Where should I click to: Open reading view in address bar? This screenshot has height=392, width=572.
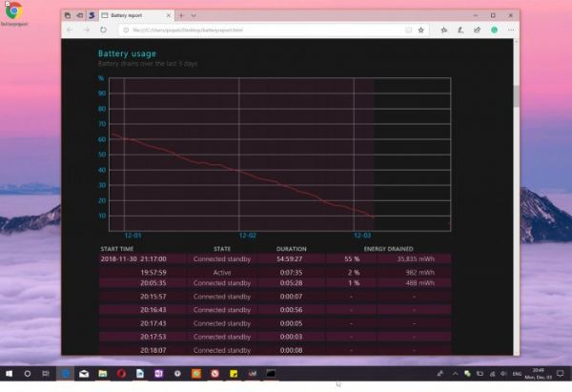pos(409,30)
